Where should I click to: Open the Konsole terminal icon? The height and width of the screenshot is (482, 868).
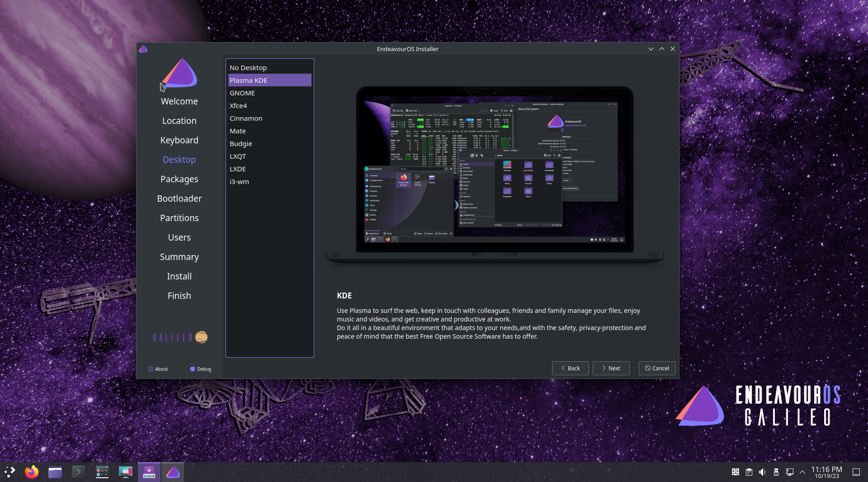coord(79,472)
